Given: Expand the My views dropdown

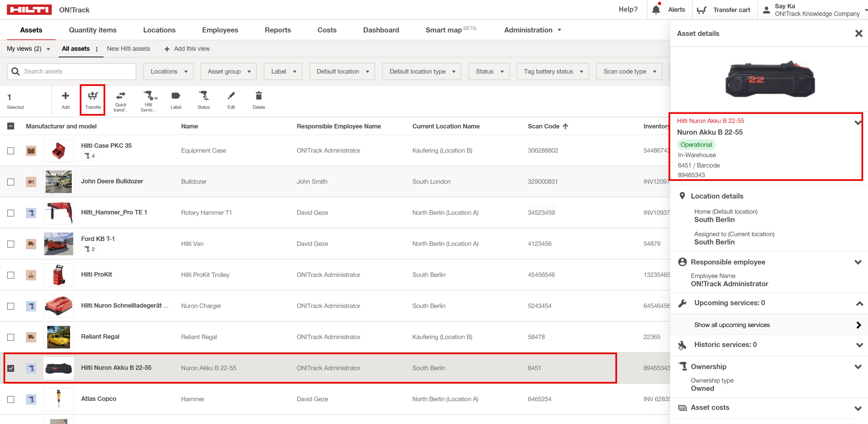Looking at the screenshot, I should [x=28, y=49].
